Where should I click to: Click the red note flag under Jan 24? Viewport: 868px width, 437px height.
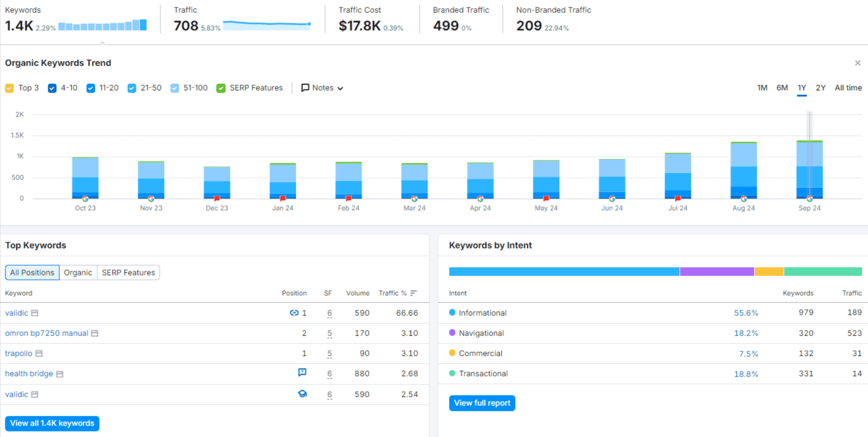click(282, 199)
